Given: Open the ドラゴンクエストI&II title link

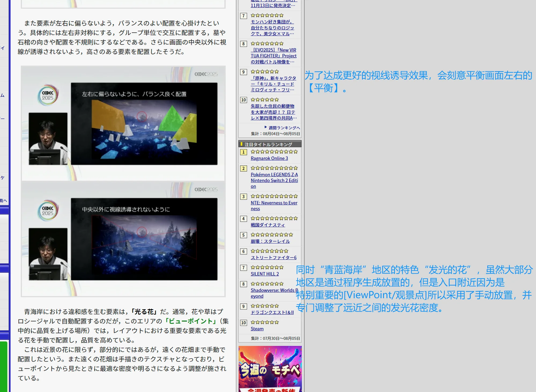Looking at the screenshot, I should (272, 312).
